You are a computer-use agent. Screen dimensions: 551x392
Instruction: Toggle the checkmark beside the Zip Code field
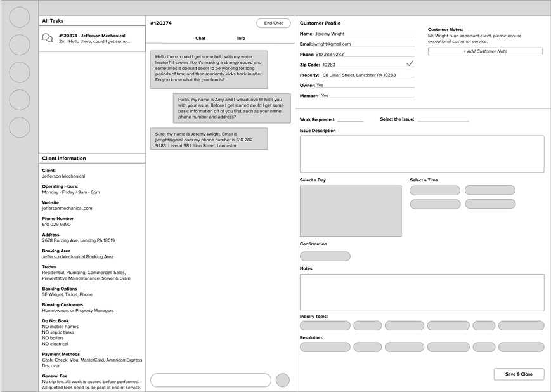pos(410,63)
